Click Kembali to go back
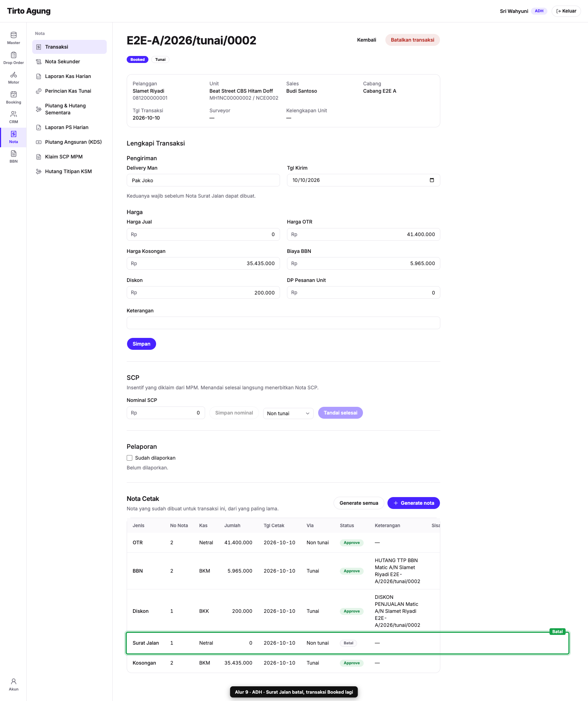The width and height of the screenshot is (588, 701). point(366,40)
